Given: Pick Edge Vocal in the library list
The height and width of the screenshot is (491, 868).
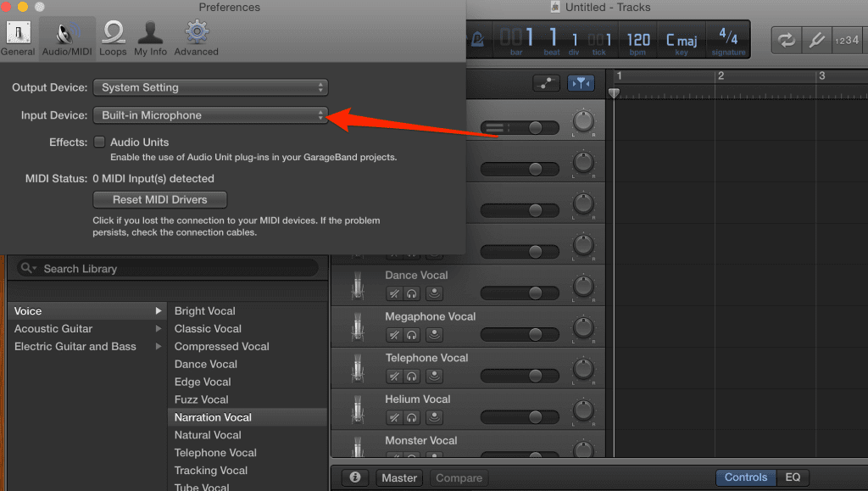Looking at the screenshot, I should (203, 382).
